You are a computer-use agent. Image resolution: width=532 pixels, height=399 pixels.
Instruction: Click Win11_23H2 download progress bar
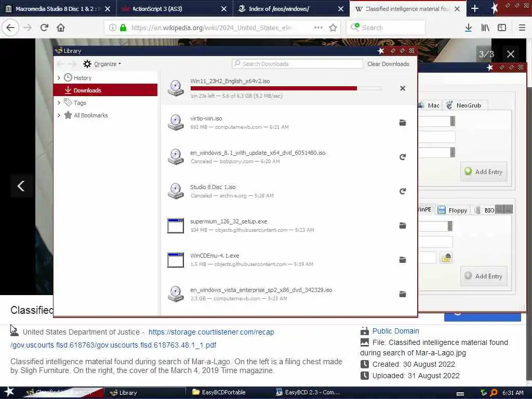click(286, 88)
